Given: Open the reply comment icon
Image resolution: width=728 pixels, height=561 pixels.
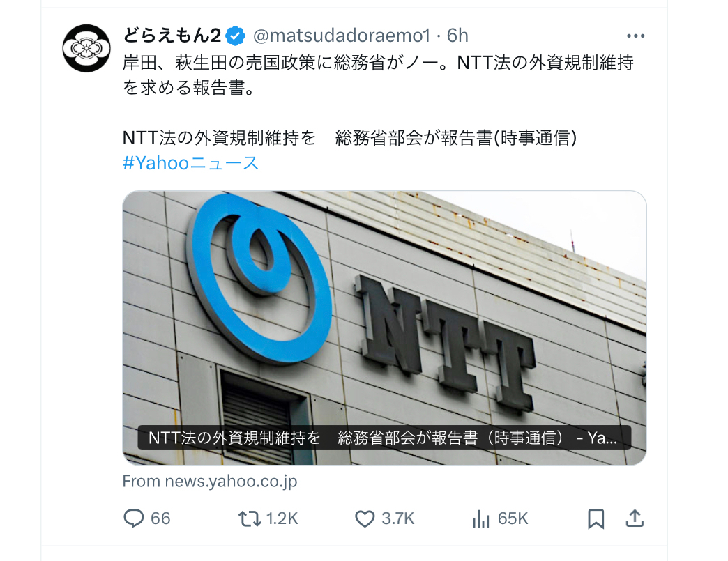Looking at the screenshot, I should (133, 518).
